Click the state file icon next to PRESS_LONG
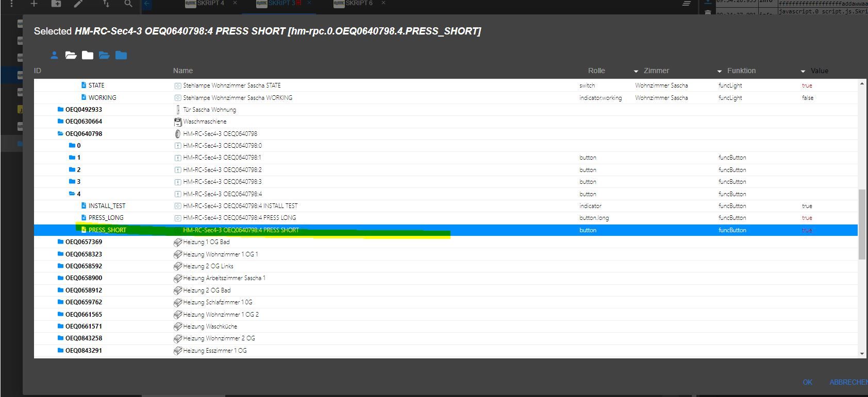This screenshot has height=397, width=868. 84,218
